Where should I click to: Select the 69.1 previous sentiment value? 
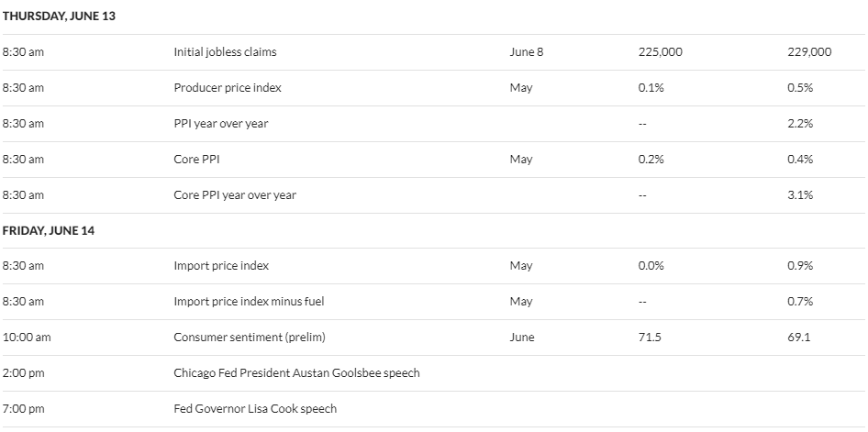click(799, 337)
